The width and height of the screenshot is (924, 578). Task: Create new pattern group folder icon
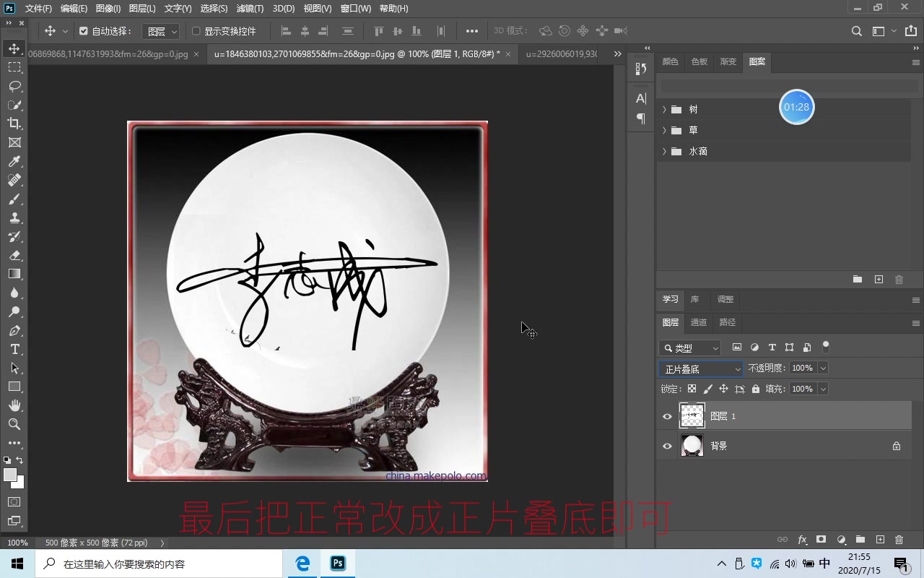tap(858, 280)
